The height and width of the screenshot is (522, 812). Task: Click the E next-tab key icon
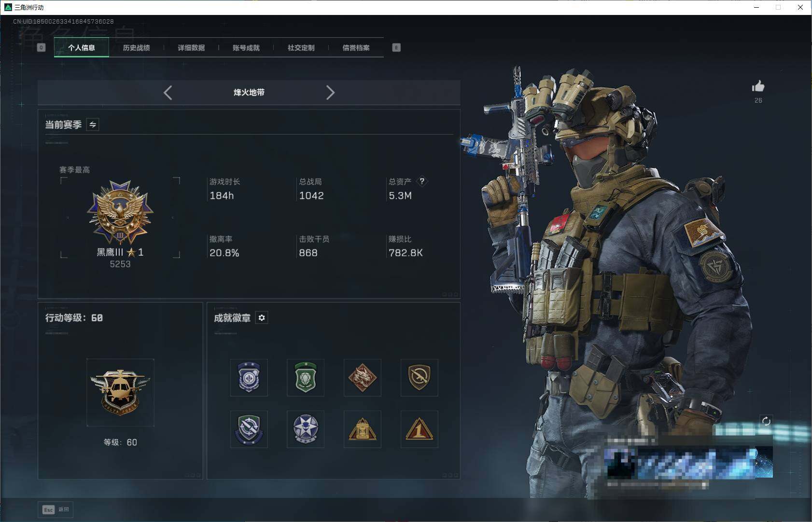click(x=396, y=47)
